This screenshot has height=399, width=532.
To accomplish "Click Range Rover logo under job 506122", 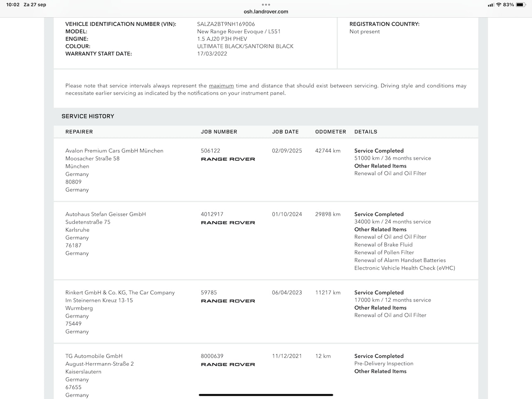I will tap(228, 159).
